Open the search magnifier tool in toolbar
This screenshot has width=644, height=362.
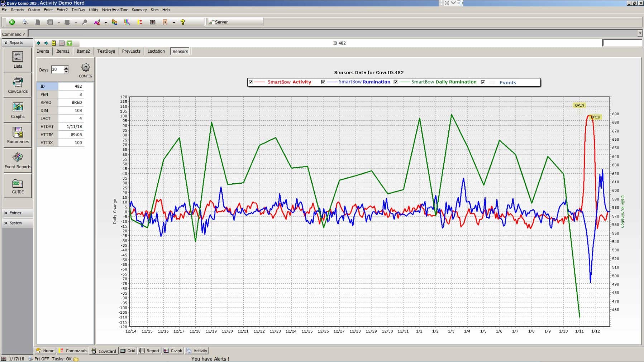(x=84, y=22)
